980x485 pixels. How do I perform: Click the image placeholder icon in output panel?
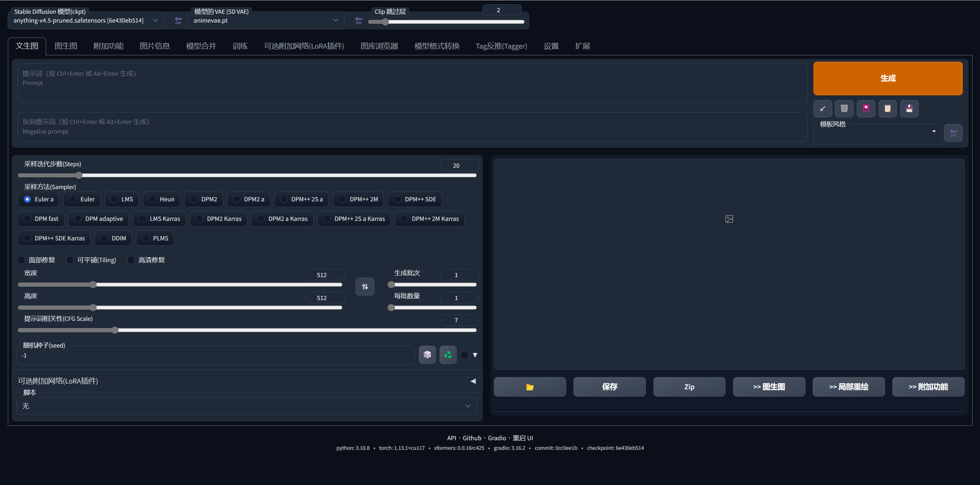[729, 219]
